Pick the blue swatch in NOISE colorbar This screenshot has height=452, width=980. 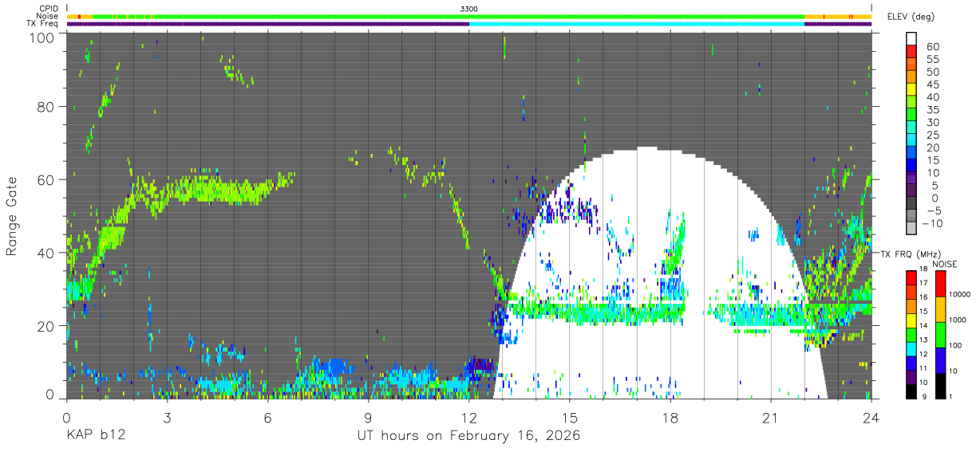pos(940,360)
